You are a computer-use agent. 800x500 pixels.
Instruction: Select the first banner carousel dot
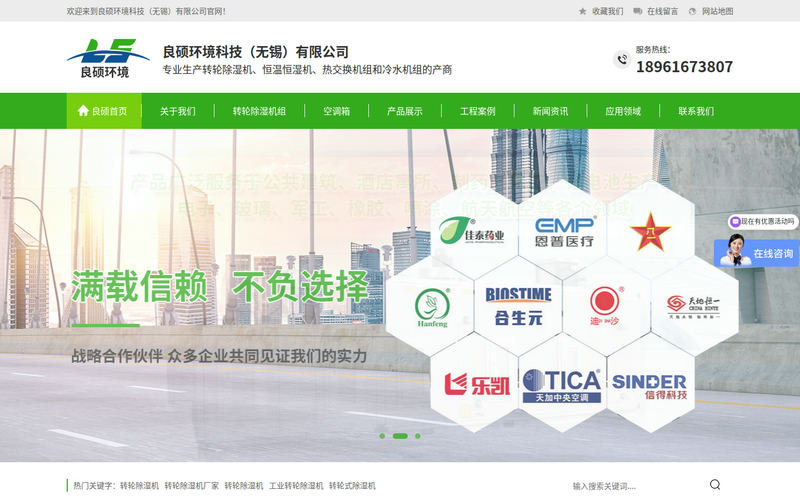(x=382, y=436)
